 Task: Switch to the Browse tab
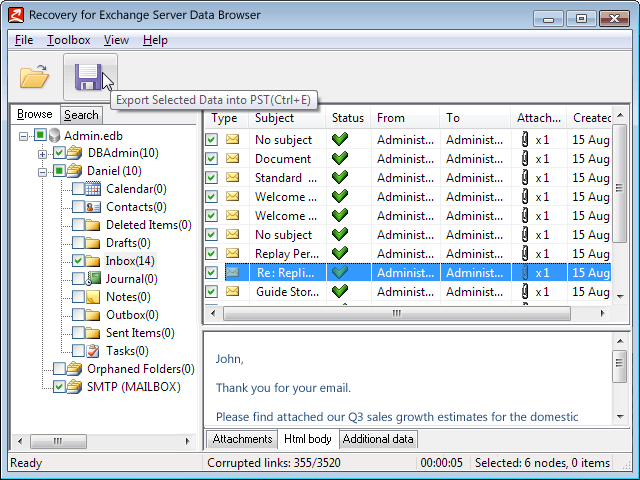click(x=35, y=114)
